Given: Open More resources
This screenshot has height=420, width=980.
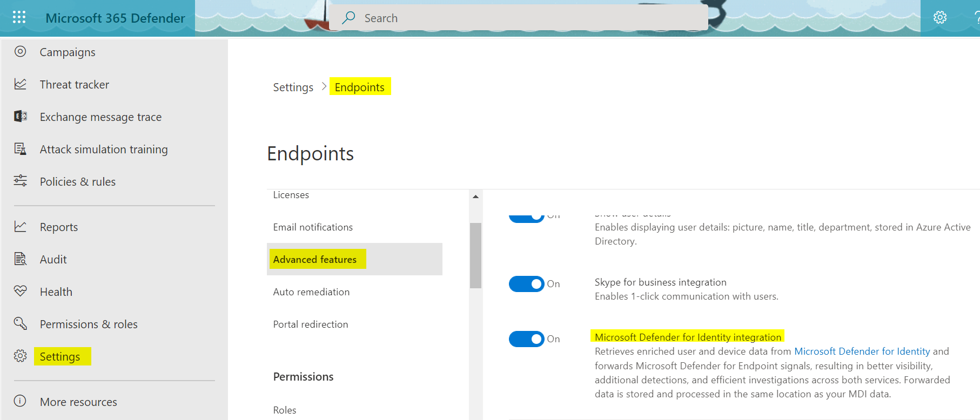Looking at the screenshot, I should [x=78, y=402].
